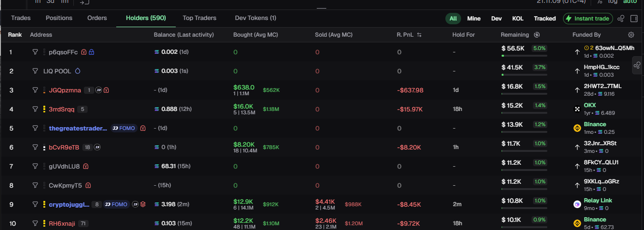Click the OKX logo in Funded By
Viewport: 644px width, 230px height.
pyautogui.click(x=577, y=109)
